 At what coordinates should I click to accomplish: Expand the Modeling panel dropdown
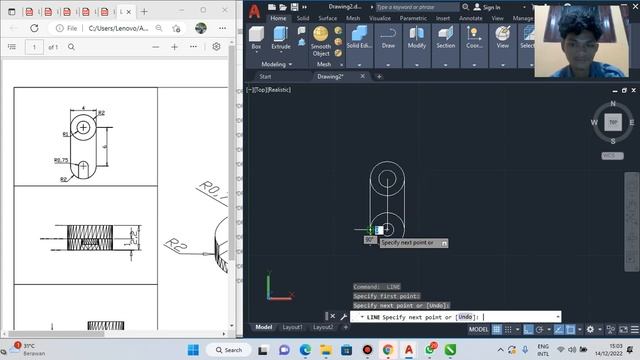pyautogui.click(x=290, y=64)
